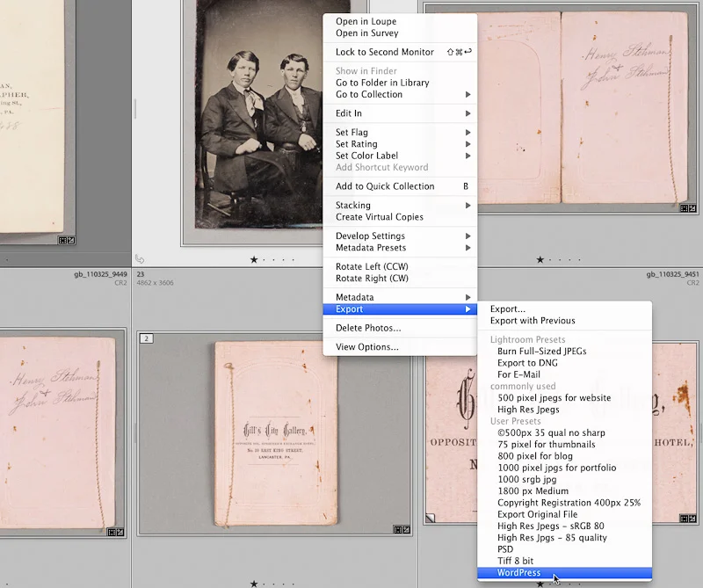Click the rotate arrow icon below the portrait
This screenshot has width=703, height=588.
point(140,259)
